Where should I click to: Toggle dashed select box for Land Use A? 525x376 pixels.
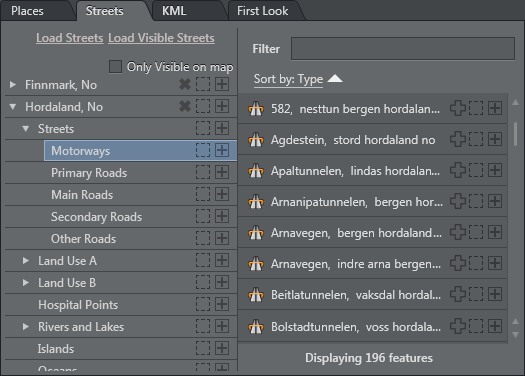pos(203,260)
